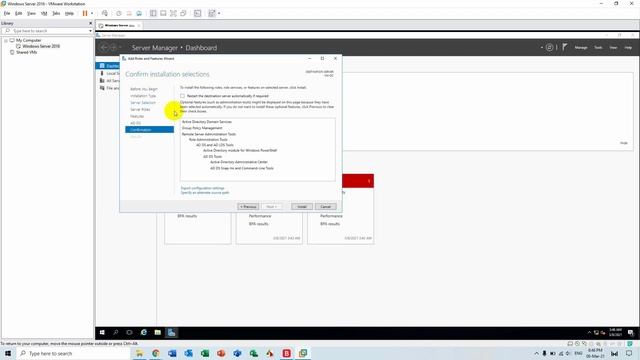Send Ctrl+Alt+Del to the virtual machine

[x=105, y=13]
